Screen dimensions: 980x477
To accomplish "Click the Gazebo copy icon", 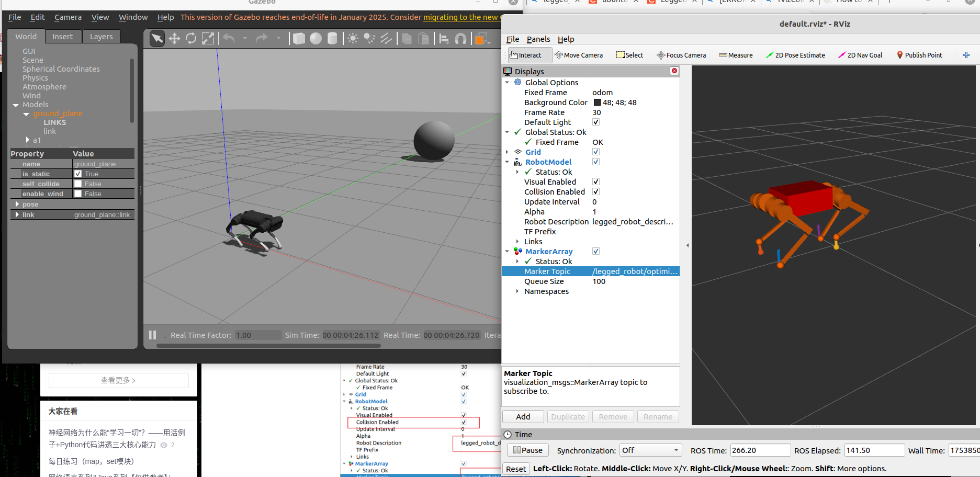I will point(407,38).
